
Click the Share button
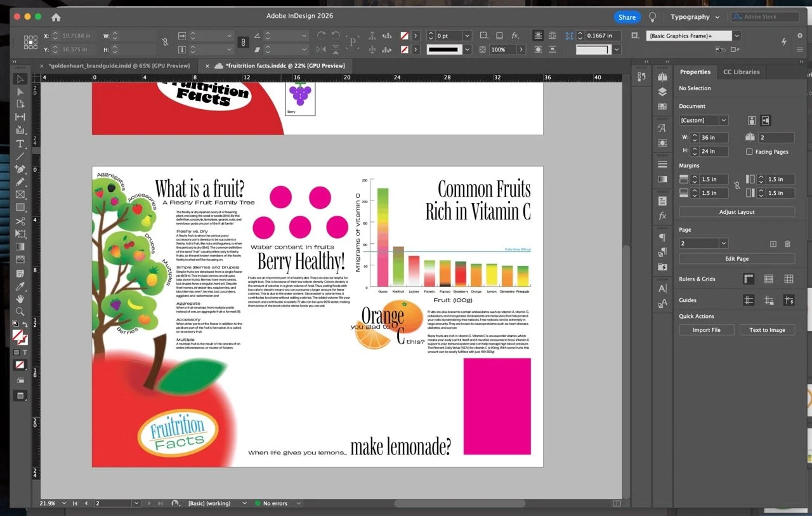point(627,17)
